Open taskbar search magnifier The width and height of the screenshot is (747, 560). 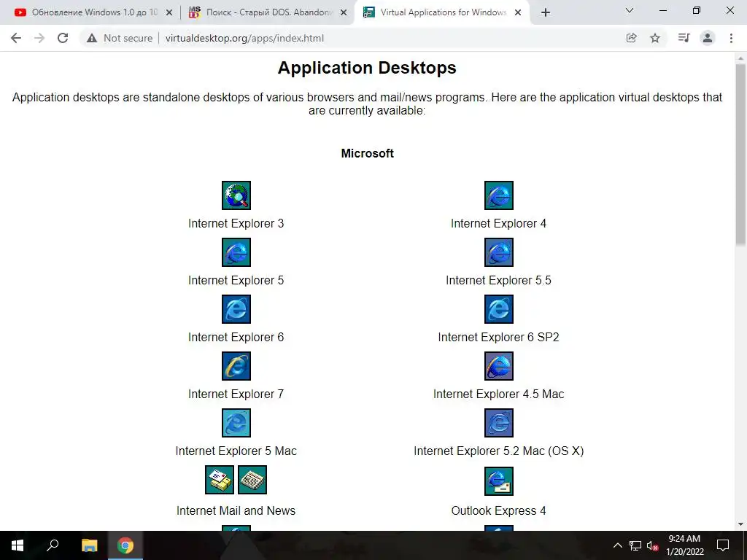53,545
